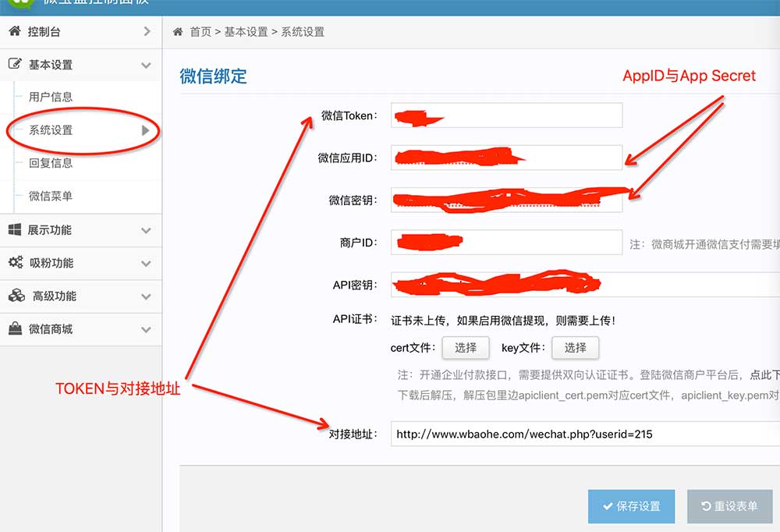Select 回复信息 submenu item

(51, 163)
